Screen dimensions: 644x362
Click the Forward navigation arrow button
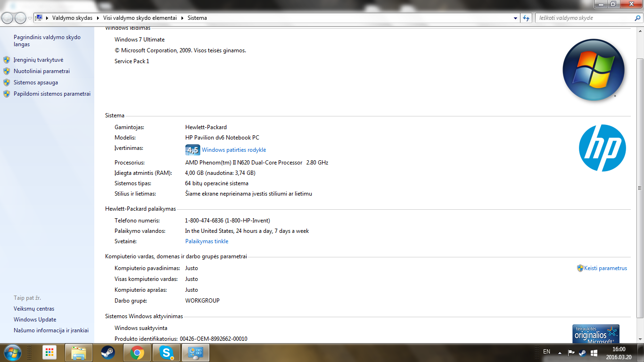click(20, 18)
